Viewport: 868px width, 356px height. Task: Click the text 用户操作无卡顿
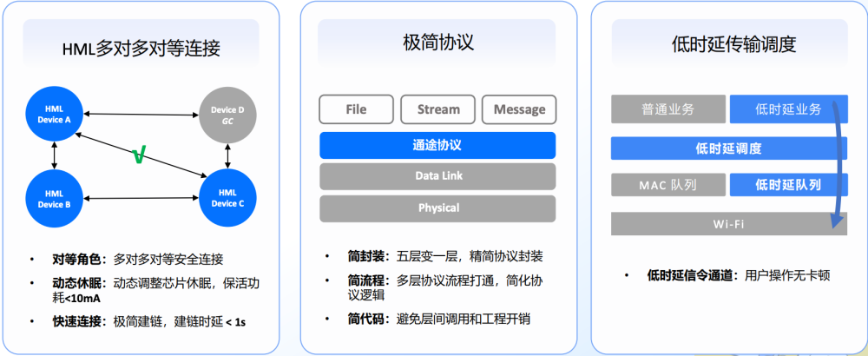click(x=787, y=275)
